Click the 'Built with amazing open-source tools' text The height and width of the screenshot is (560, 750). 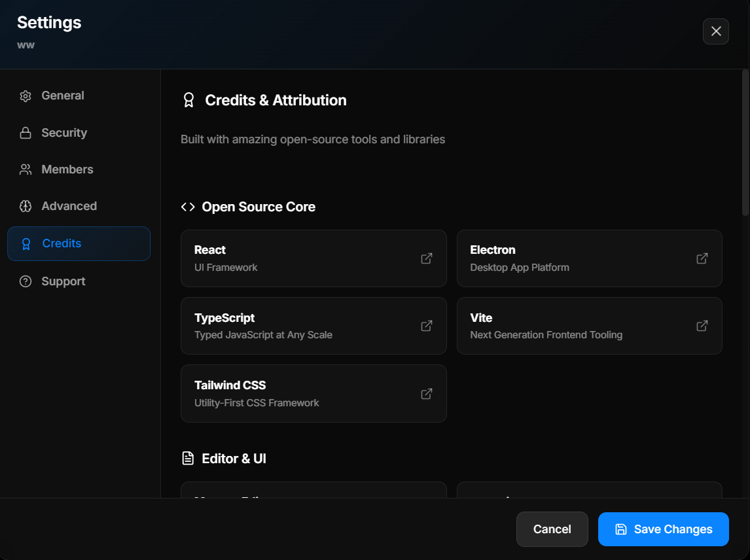313,139
